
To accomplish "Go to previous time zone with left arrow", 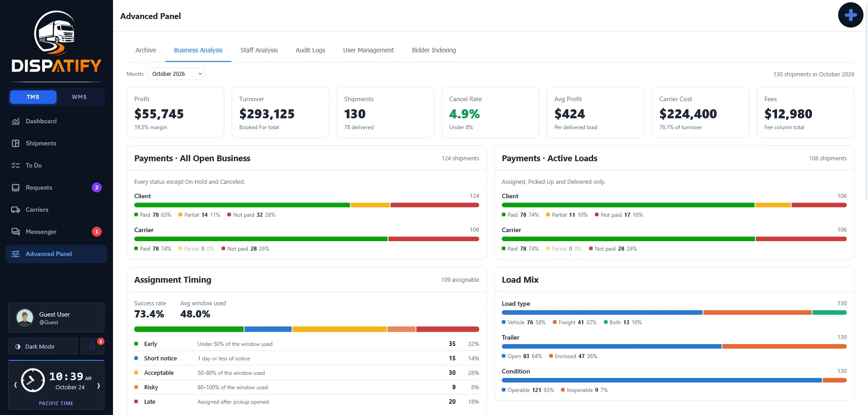I will click(15, 385).
